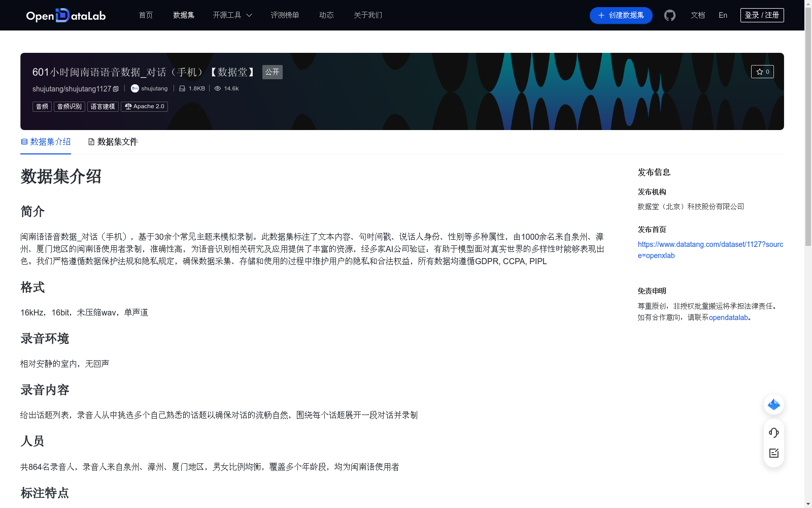
Task: Click the shujutang avatar icon
Action: 135,88
